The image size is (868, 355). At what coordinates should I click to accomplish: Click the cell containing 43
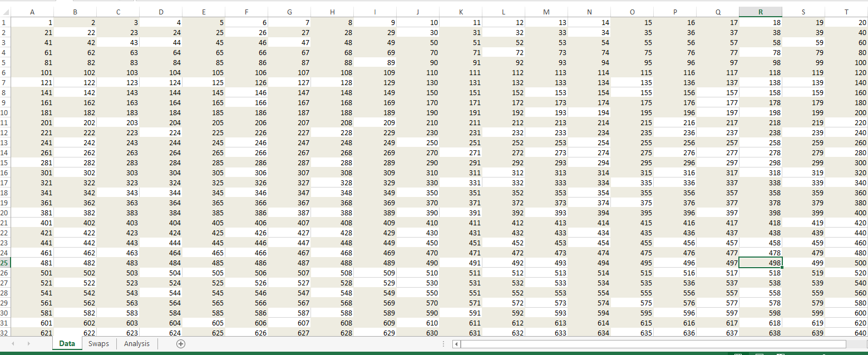click(x=118, y=42)
